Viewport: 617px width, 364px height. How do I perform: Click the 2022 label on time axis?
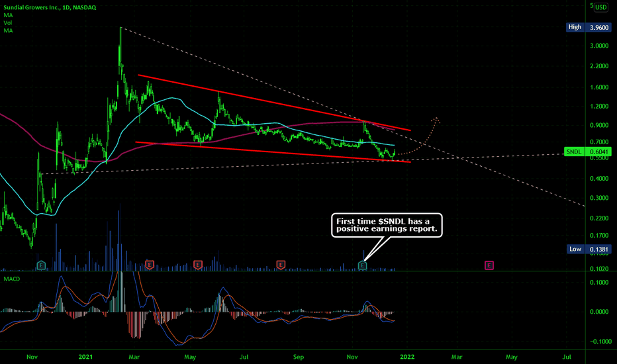pos(407,357)
